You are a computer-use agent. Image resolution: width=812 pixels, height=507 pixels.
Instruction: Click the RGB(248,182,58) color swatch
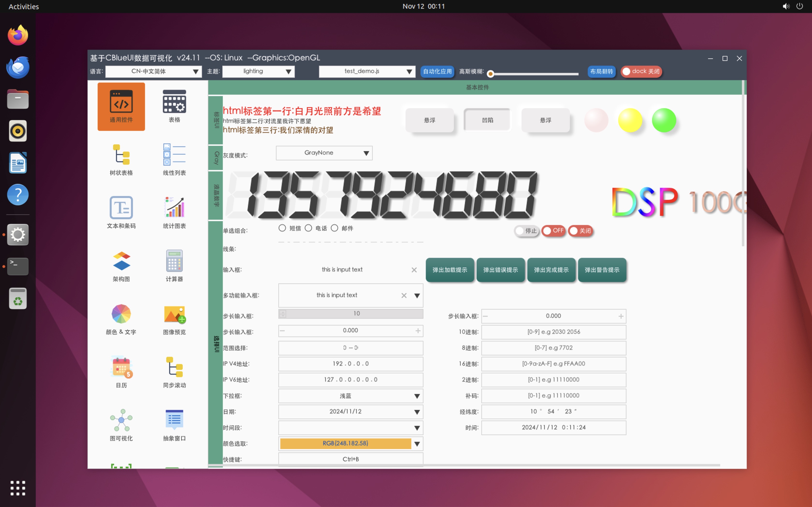345,443
